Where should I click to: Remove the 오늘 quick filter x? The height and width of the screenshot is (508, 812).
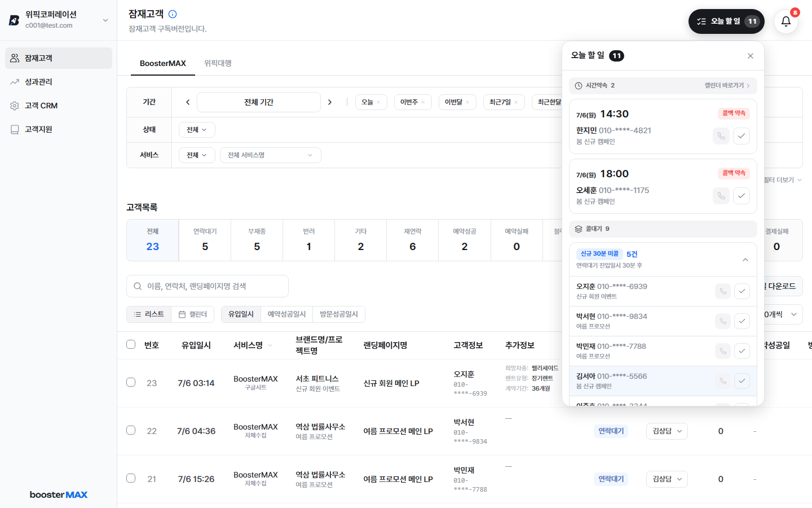tap(378, 102)
